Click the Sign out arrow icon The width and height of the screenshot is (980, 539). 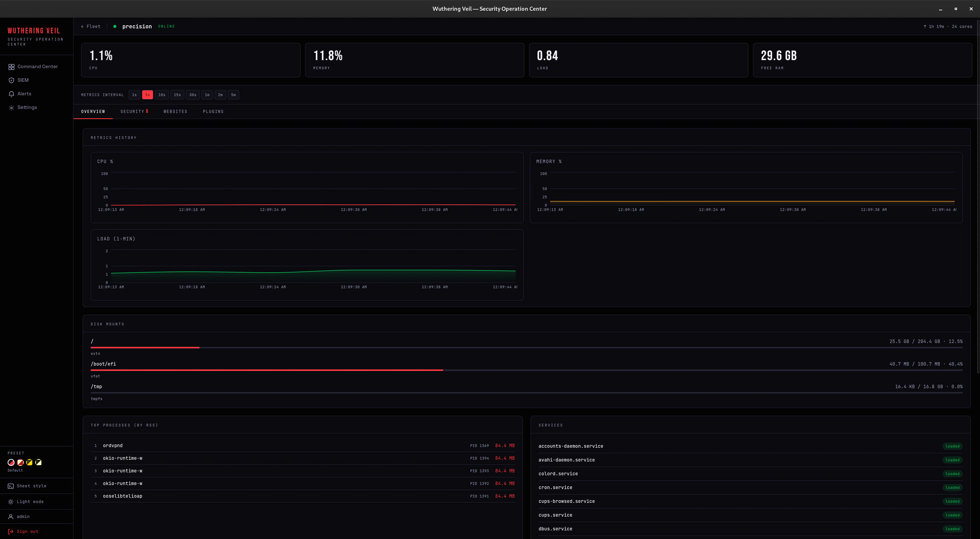(x=11, y=532)
